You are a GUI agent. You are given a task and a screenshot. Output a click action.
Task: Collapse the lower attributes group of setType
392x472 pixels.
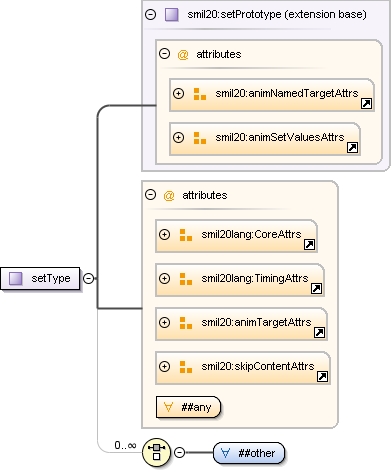click(x=151, y=195)
